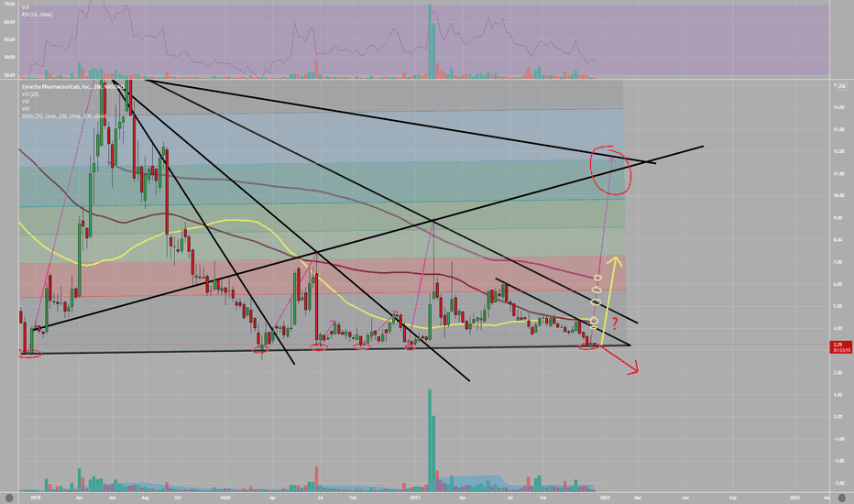The height and width of the screenshot is (504, 854).
Task: Select the red question mark text drawing
Action: [615, 323]
